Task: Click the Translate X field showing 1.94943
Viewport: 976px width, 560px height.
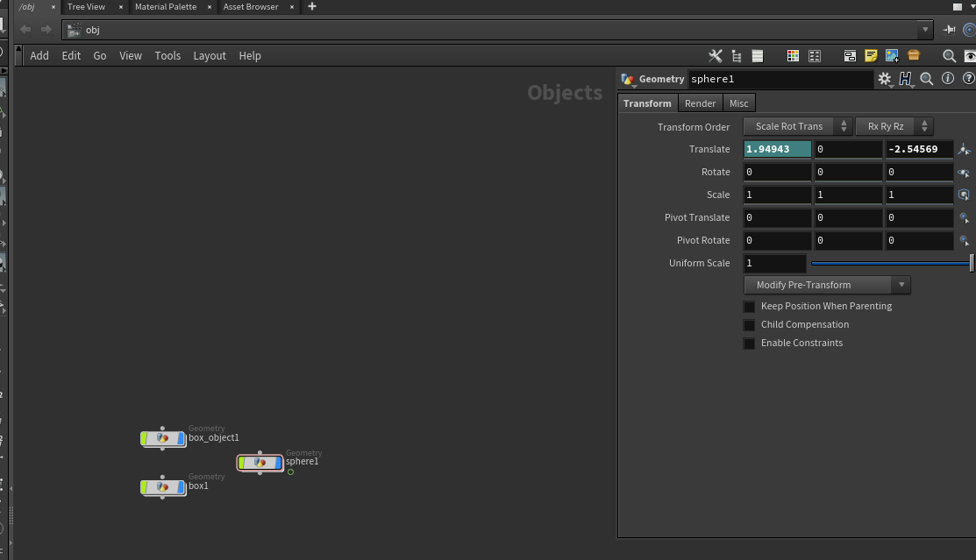Action: [x=777, y=150]
